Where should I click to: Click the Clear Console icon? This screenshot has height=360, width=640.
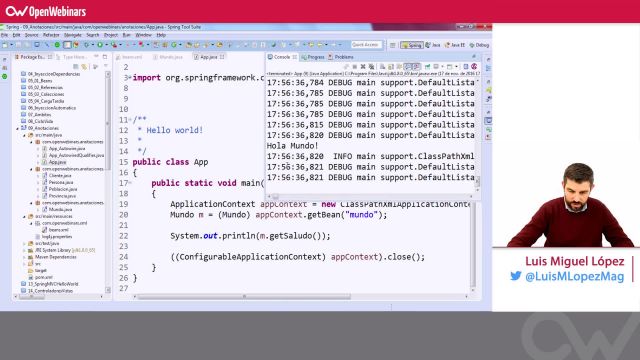coord(382,67)
